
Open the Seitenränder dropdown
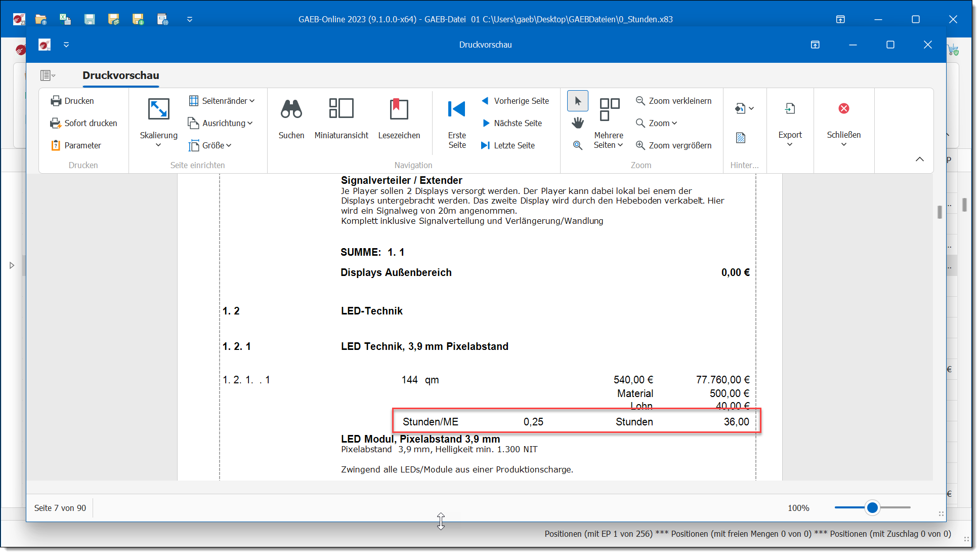click(222, 101)
